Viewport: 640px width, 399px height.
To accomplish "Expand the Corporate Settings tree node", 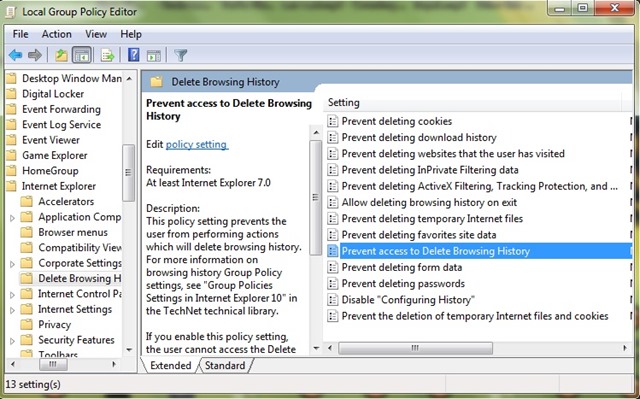I will [x=12, y=264].
